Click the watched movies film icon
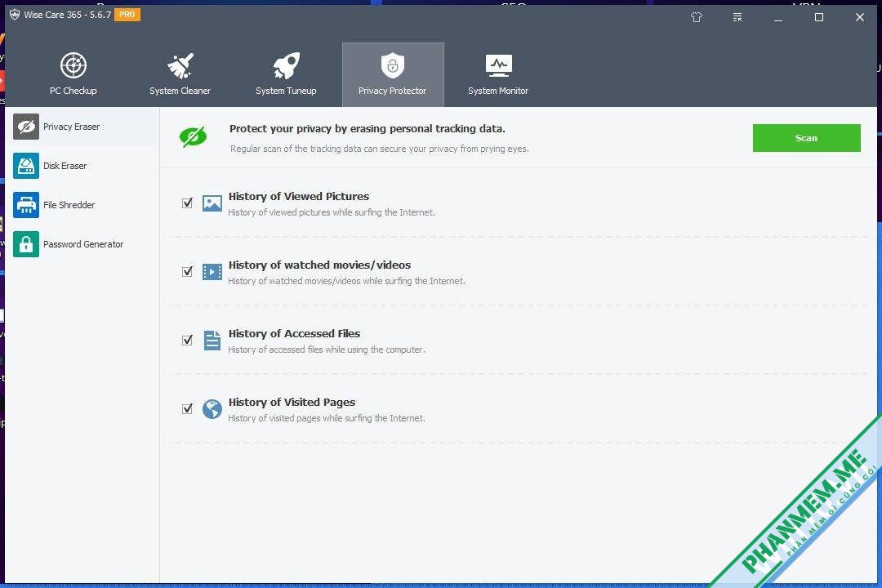The height and width of the screenshot is (588, 882). click(212, 272)
